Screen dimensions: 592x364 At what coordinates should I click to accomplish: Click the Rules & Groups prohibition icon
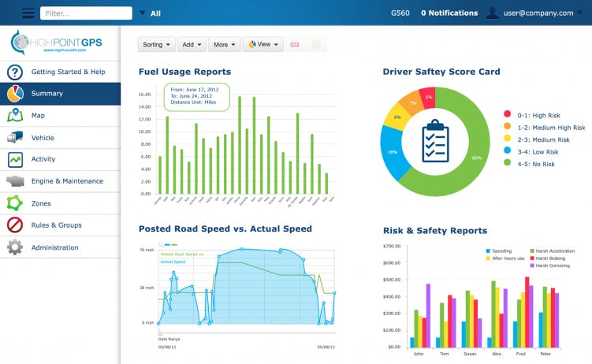15,225
